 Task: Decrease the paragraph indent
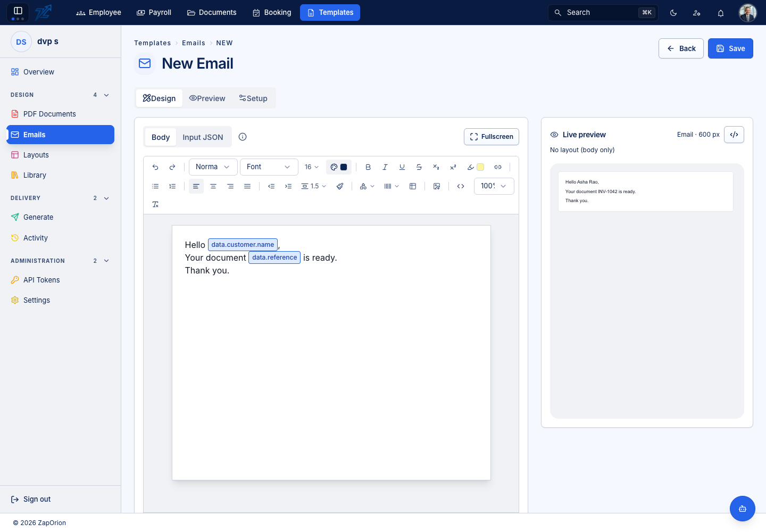point(271,186)
